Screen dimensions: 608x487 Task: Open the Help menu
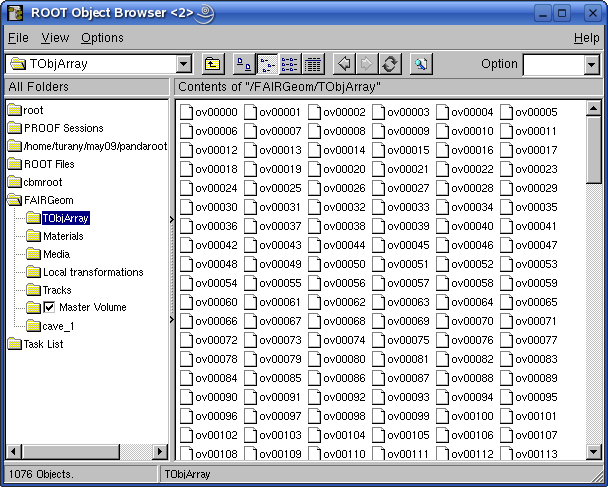586,38
